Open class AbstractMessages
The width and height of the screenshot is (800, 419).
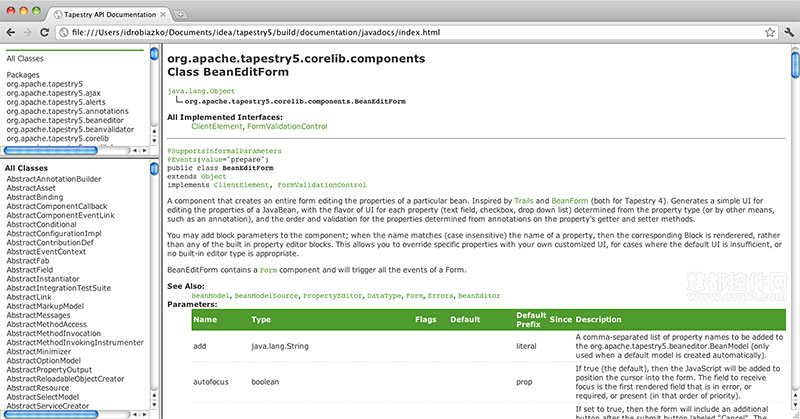[38, 315]
